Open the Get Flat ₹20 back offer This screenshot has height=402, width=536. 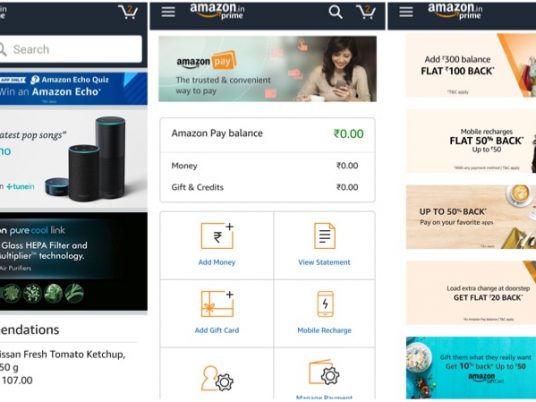(x=471, y=293)
